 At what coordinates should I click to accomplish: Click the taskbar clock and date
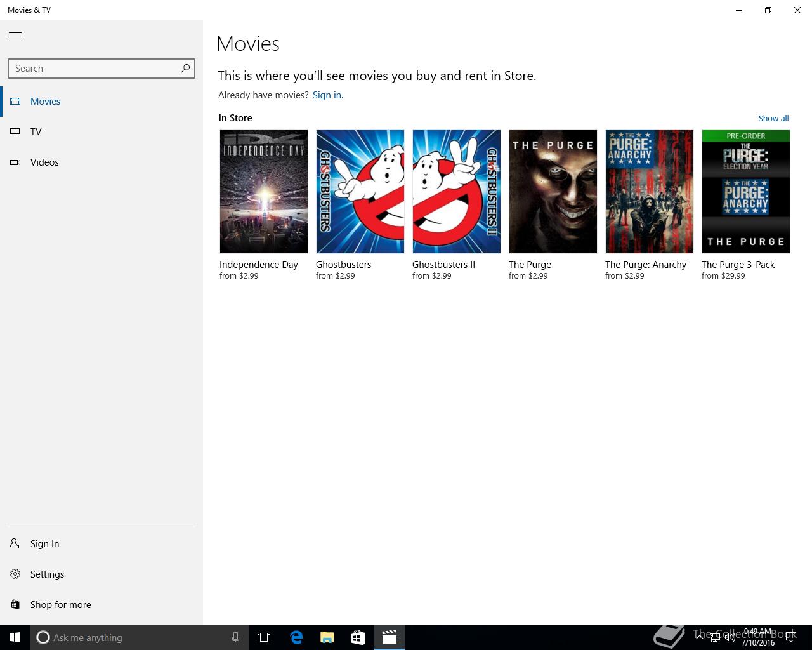[758, 637]
